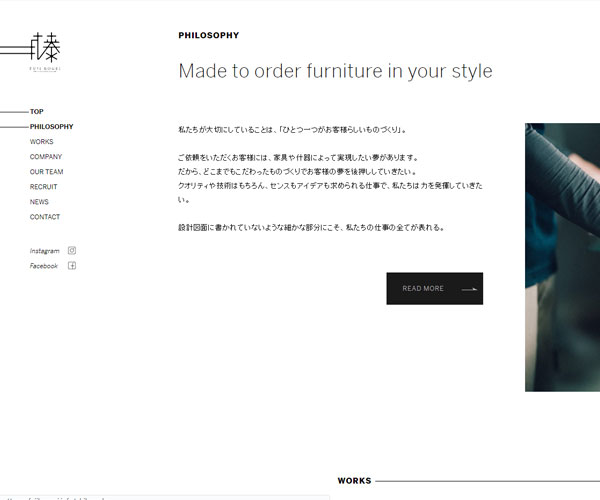Open the Facebook icon in the sidebar
The image size is (600, 500).
(72, 266)
